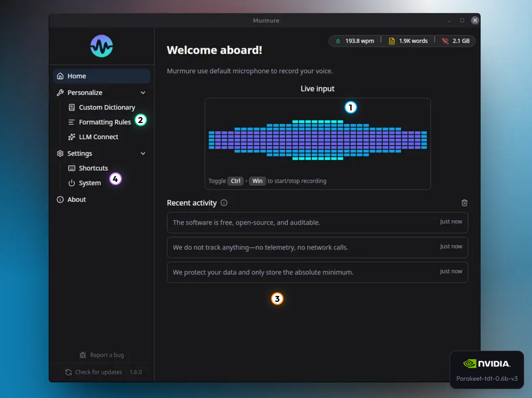
Task: Click the Win key badge
Action: coord(257,181)
